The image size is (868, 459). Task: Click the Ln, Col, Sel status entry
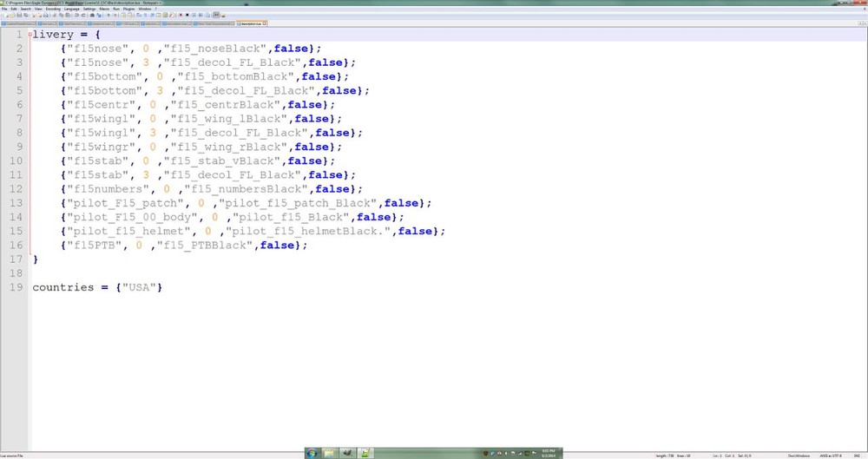point(732,456)
